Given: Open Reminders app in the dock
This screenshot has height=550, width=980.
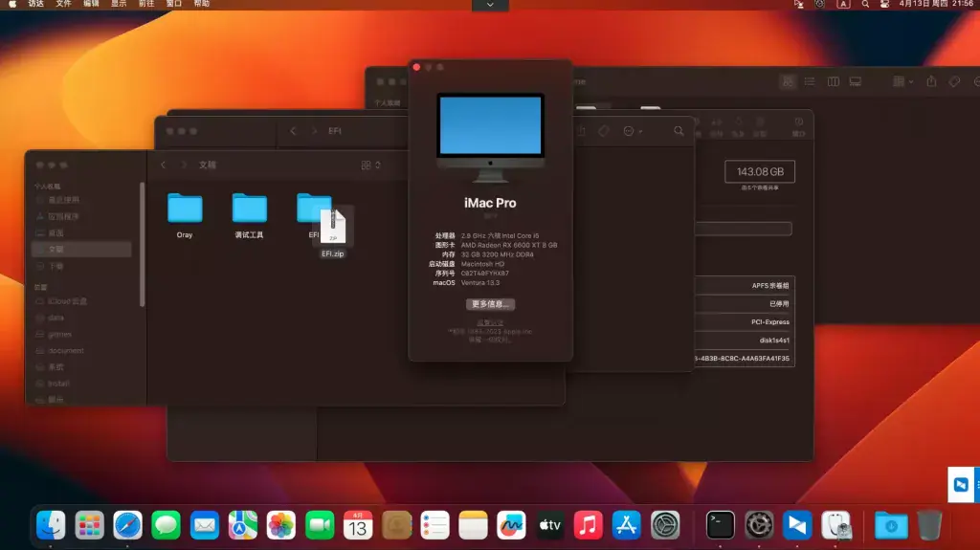Looking at the screenshot, I should coord(435,525).
